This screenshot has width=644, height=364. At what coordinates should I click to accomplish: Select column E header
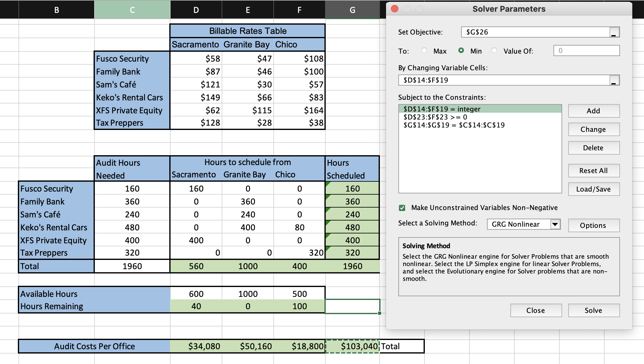point(248,10)
